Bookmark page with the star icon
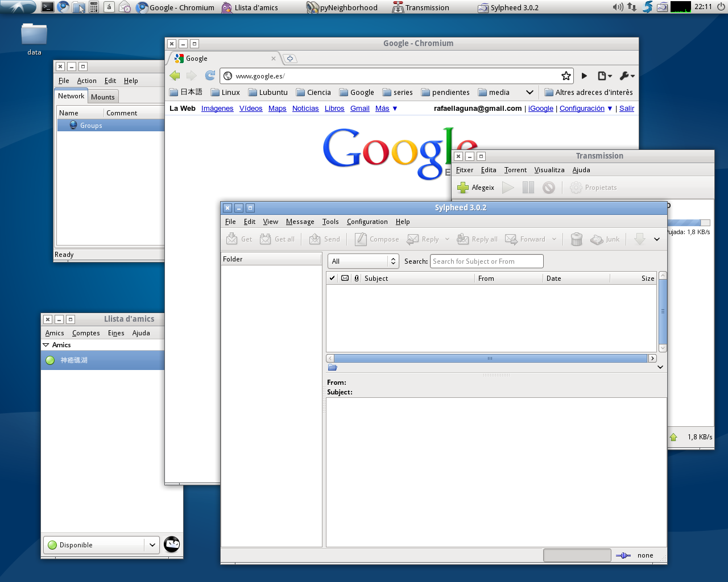This screenshot has width=728, height=582. [566, 76]
